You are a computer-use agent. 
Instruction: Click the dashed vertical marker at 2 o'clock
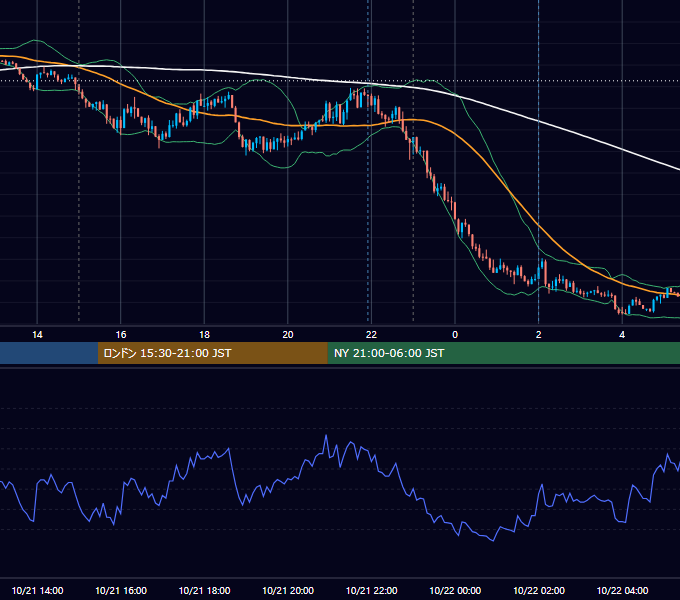click(539, 160)
